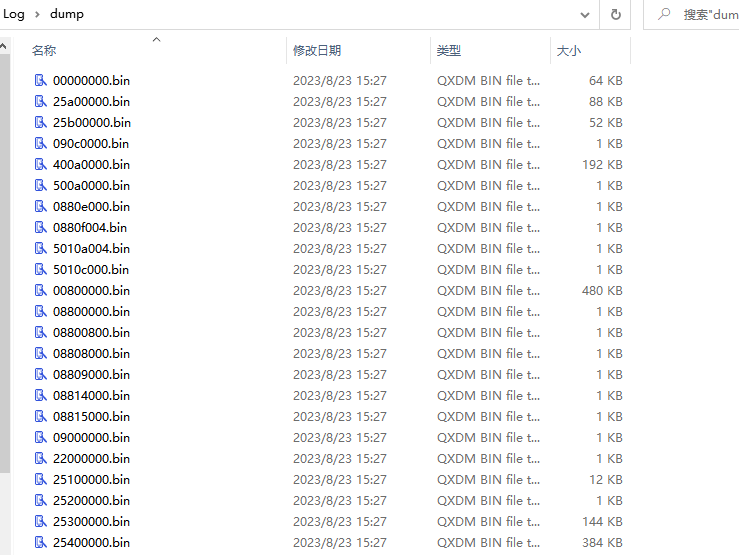
Task: Select file name 0880f004.bin
Action: coord(90,228)
